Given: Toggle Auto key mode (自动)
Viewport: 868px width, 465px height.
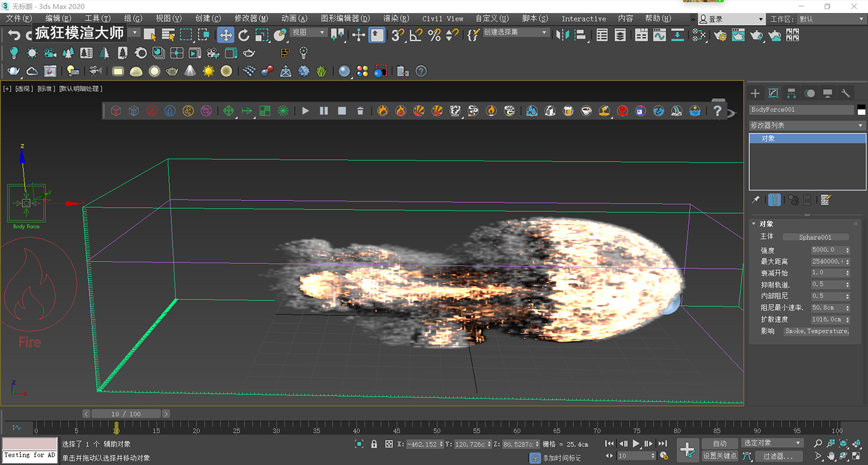Looking at the screenshot, I should tap(719, 443).
